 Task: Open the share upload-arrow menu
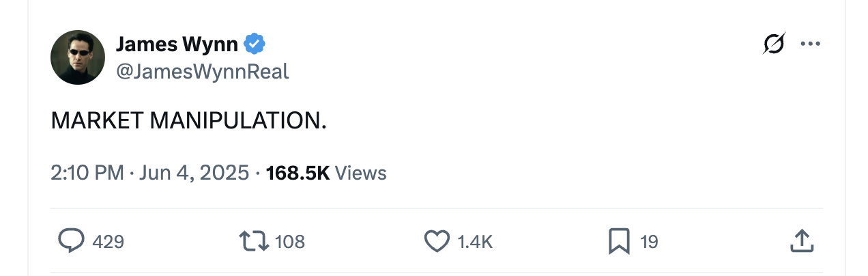click(x=802, y=240)
